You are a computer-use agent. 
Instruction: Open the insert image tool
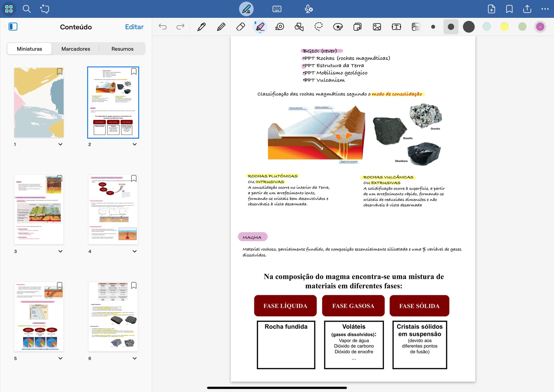(x=377, y=27)
